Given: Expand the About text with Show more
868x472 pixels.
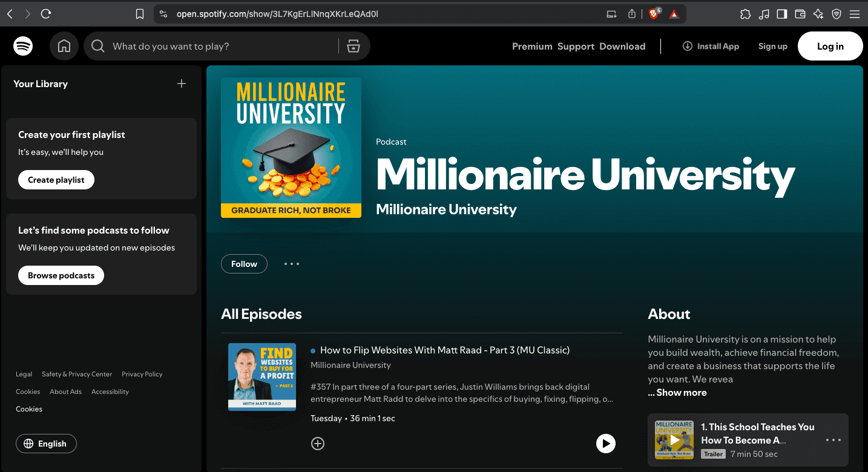Looking at the screenshot, I should pos(677,393).
